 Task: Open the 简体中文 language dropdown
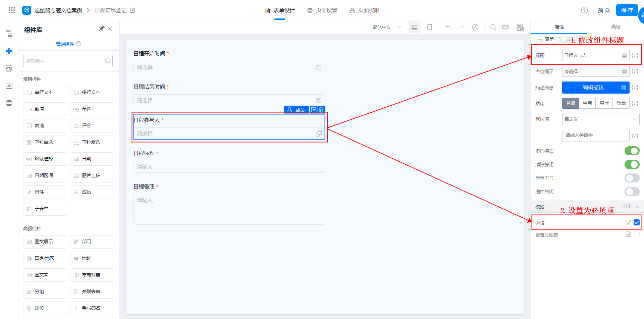tap(387, 27)
